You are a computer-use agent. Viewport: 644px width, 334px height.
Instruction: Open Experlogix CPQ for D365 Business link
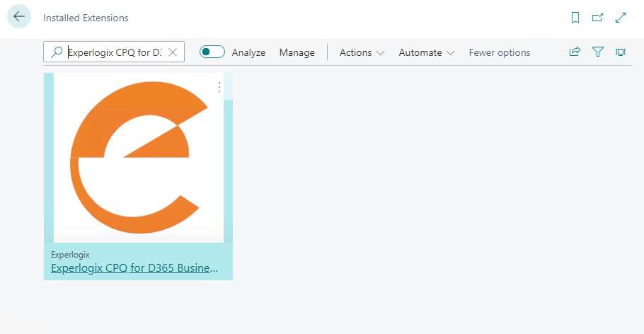click(x=134, y=268)
